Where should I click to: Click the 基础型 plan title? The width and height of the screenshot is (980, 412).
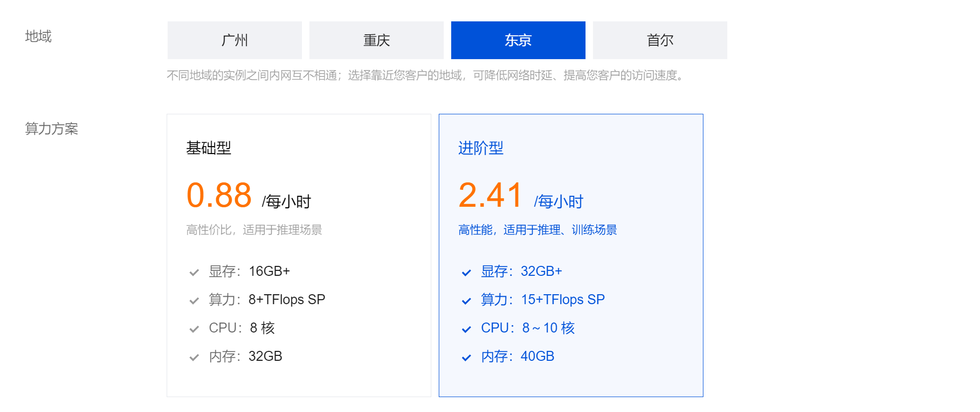click(208, 148)
